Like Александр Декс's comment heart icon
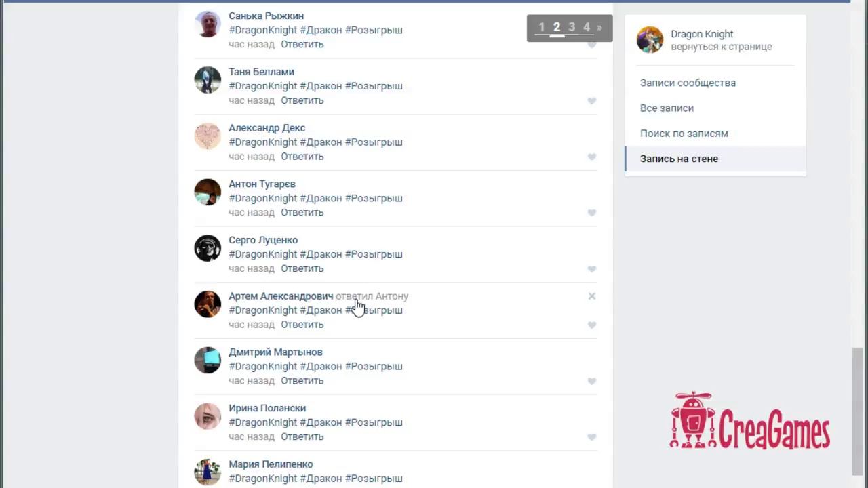868x488 pixels. 591,157
